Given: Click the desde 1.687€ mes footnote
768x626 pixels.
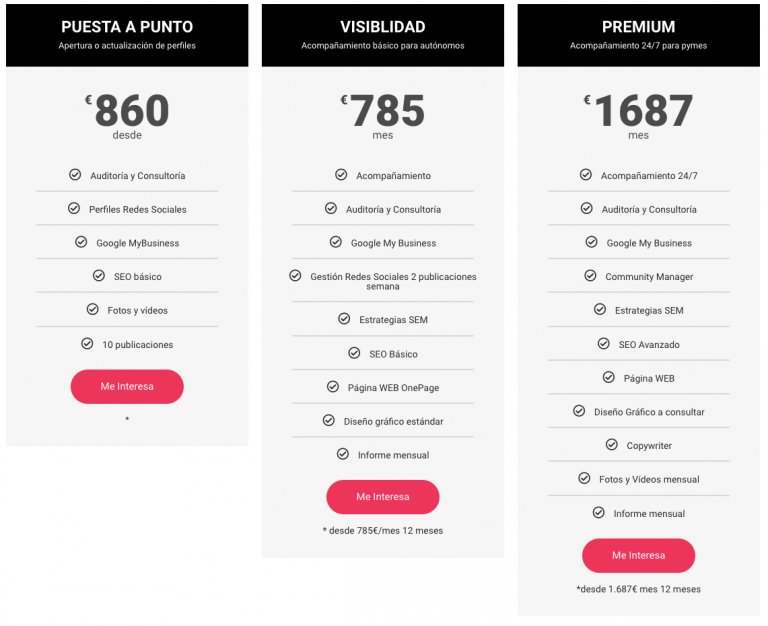Looking at the screenshot, I should [x=638, y=589].
